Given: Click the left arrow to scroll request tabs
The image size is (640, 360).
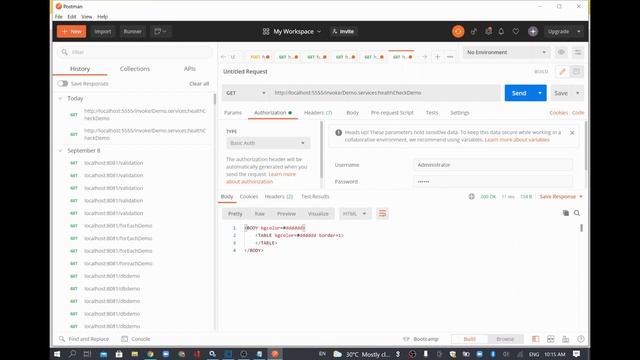Looking at the screenshot, I should click(x=223, y=57).
